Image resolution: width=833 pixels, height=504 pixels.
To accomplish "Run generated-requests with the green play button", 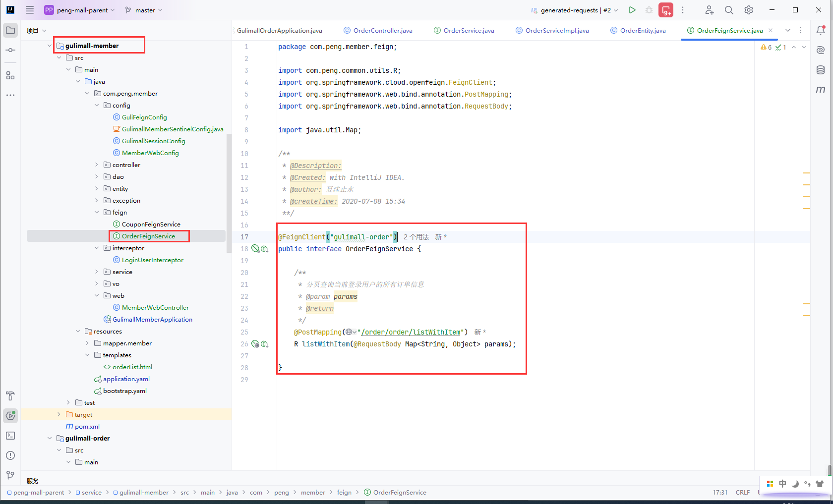I will [632, 10].
